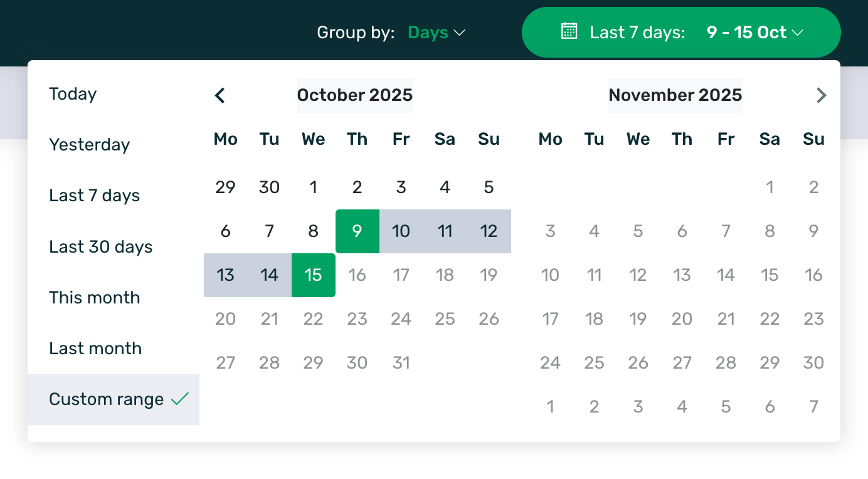Choose the Last 30 days preset

point(100,247)
